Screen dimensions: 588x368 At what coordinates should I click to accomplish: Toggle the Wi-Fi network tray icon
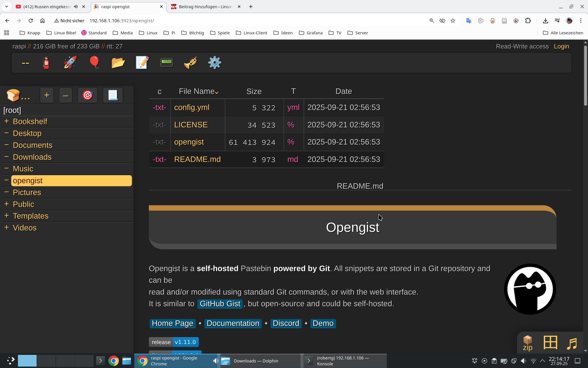(533, 361)
